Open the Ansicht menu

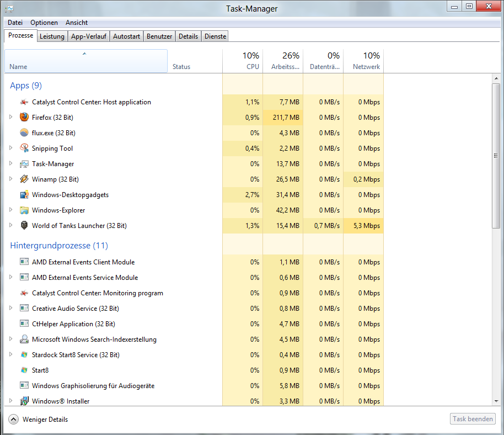(77, 23)
